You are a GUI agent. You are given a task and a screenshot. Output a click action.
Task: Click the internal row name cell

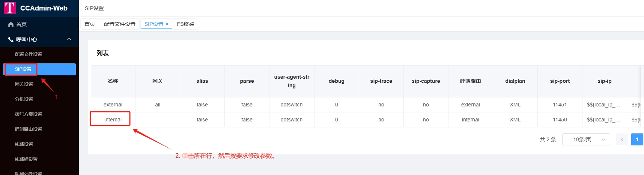pos(113,120)
